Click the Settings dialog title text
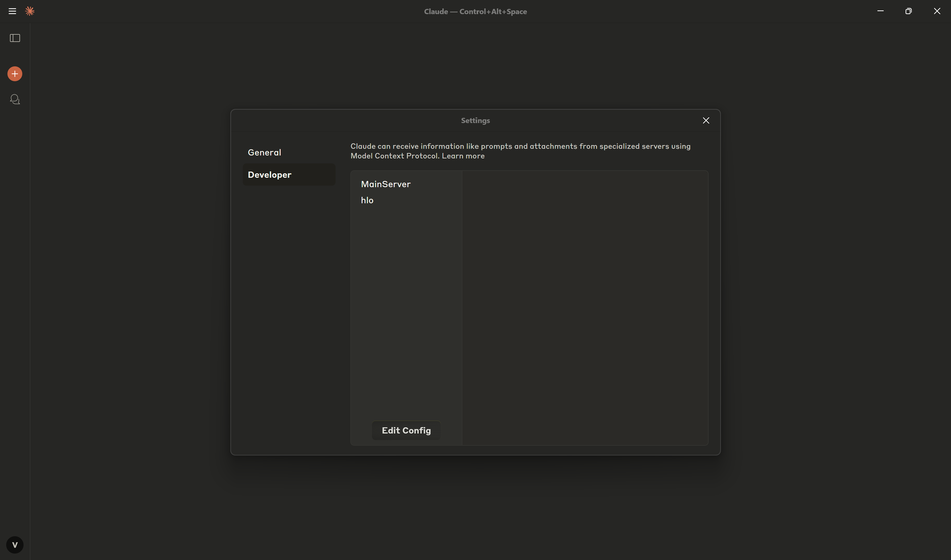951x560 pixels. click(x=475, y=120)
